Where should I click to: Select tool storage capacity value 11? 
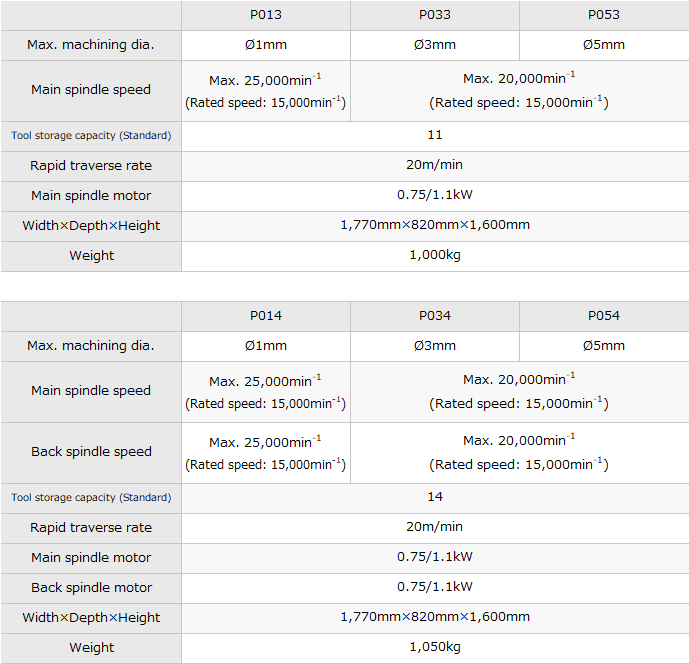[x=435, y=135]
